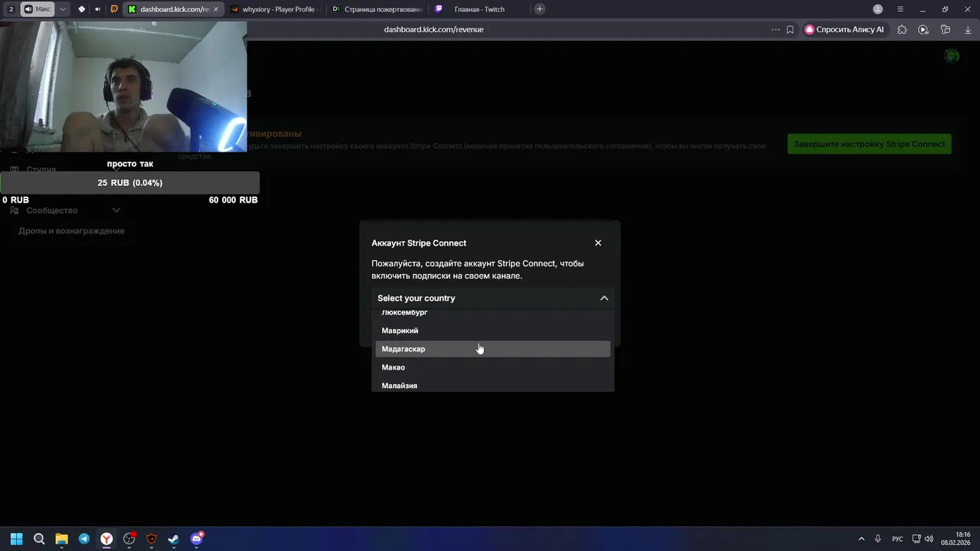Open a new browser tab
Screen dimensions: 980x551
pyautogui.click(x=540, y=9)
